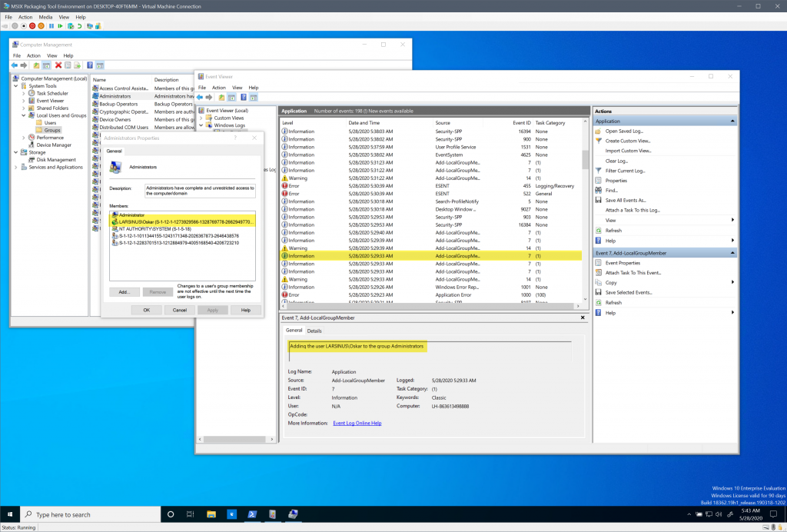
Task: Collapse Windows Logs in Event Viewer tree
Action: 201,125
